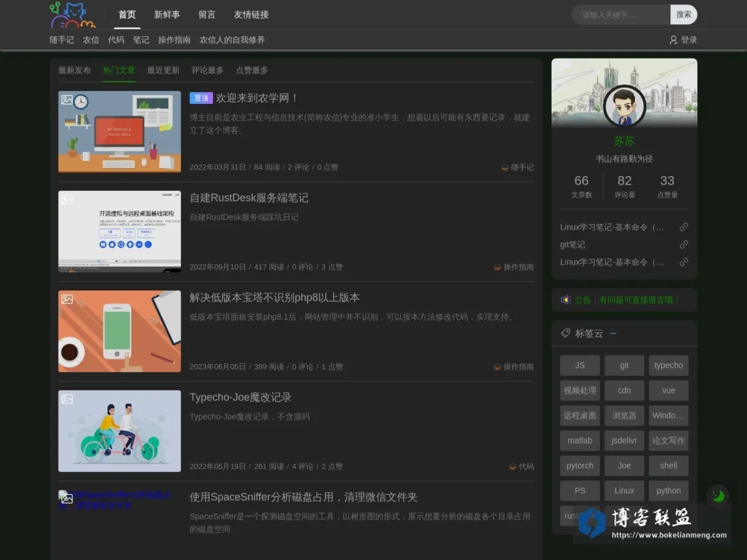The image size is (747, 560).
Task: Click the author name 苏苏
Action: (624, 141)
